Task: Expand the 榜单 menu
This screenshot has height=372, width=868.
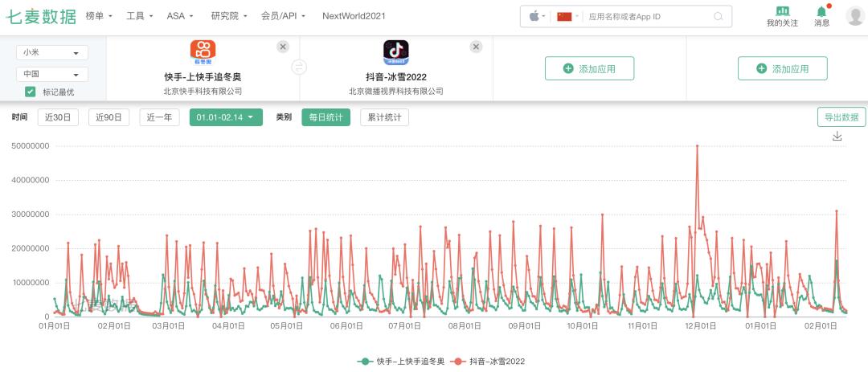Action: pyautogui.click(x=99, y=16)
